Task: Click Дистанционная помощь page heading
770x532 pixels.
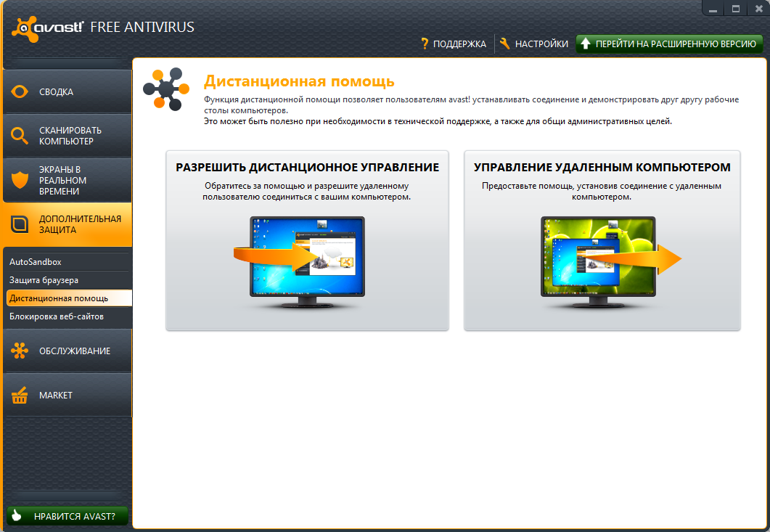Action: click(x=299, y=81)
